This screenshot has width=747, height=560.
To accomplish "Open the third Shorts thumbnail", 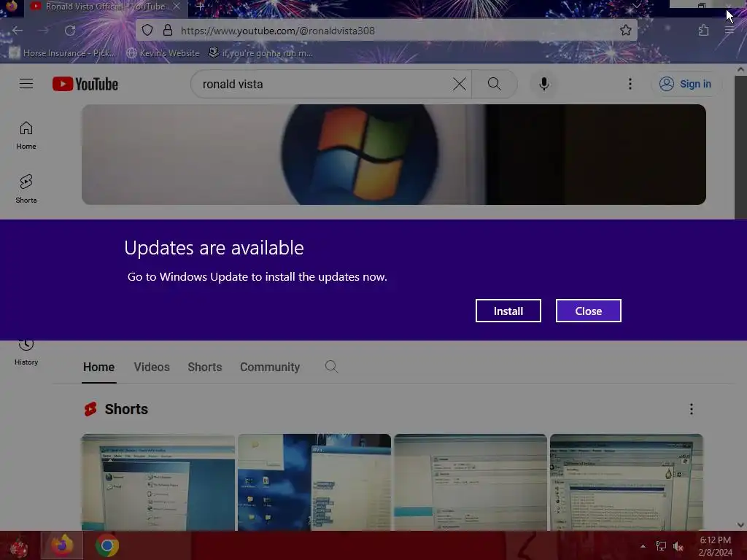I will pyautogui.click(x=471, y=482).
